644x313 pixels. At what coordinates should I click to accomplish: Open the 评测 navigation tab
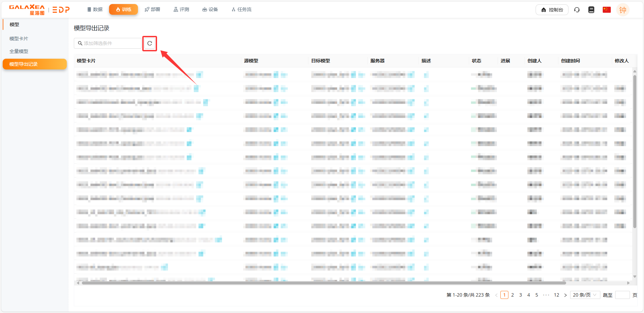(x=181, y=9)
